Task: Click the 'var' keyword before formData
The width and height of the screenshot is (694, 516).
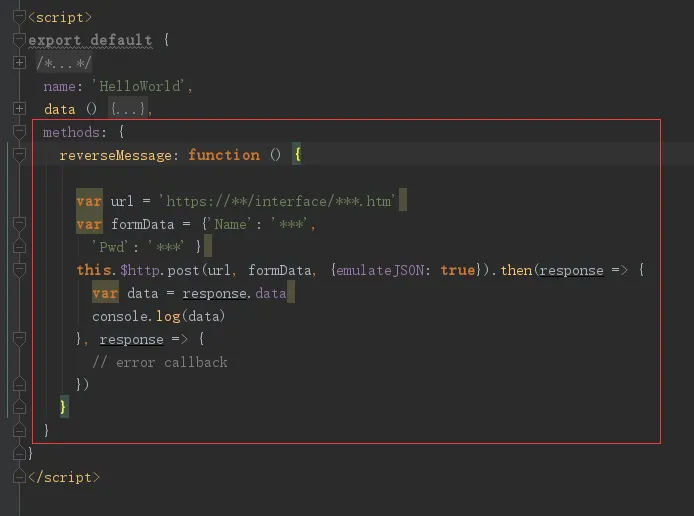Action: [x=89, y=224]
